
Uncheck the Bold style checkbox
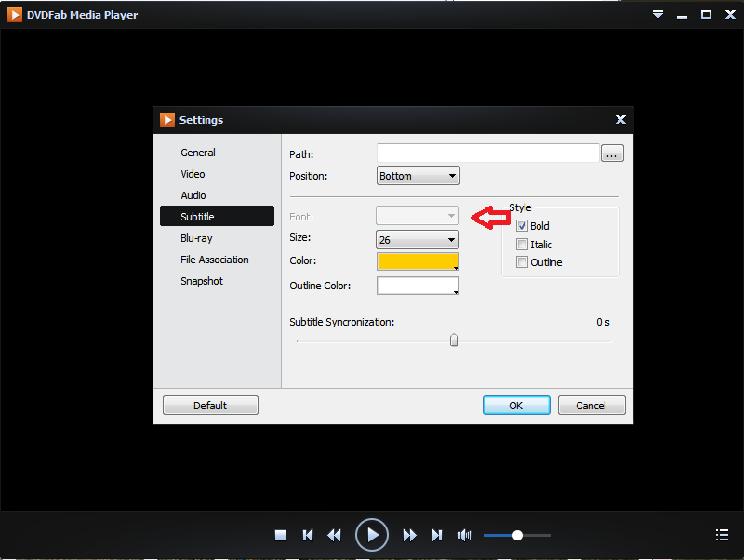tap(522, 226)
